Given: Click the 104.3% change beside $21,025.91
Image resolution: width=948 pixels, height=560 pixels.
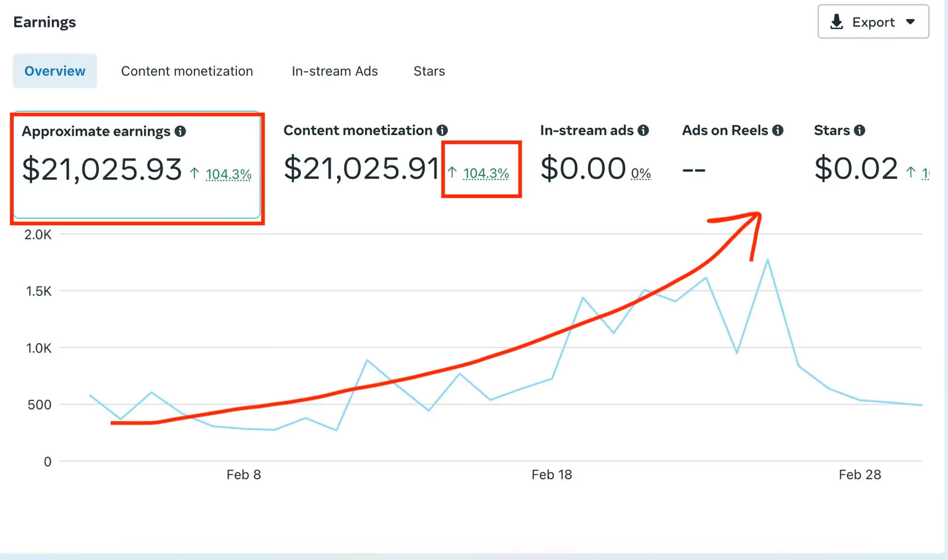Looking at the screenshot, I should pos(486,174).
